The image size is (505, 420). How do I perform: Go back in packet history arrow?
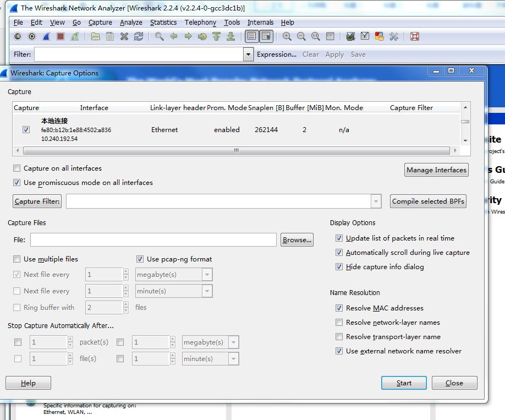(174, 36)
